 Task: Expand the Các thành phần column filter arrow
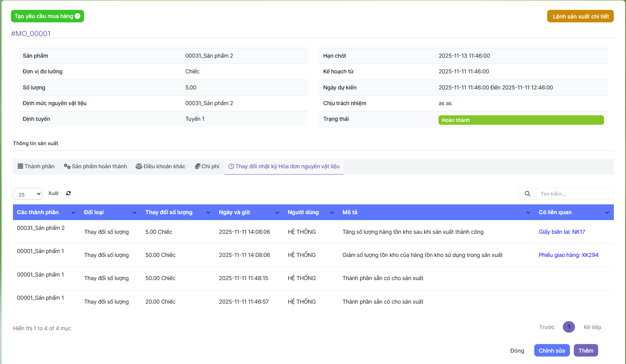coord(73,213)
